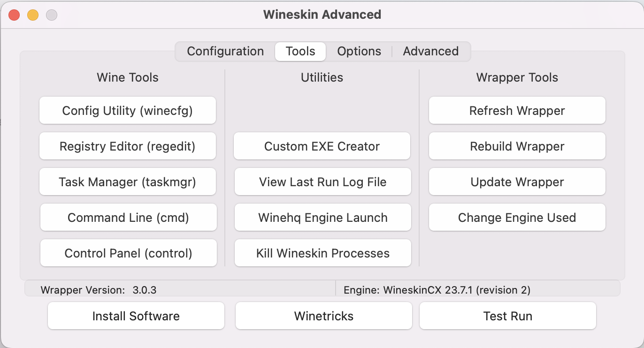Select the Tools tab

tap(300, 51)
